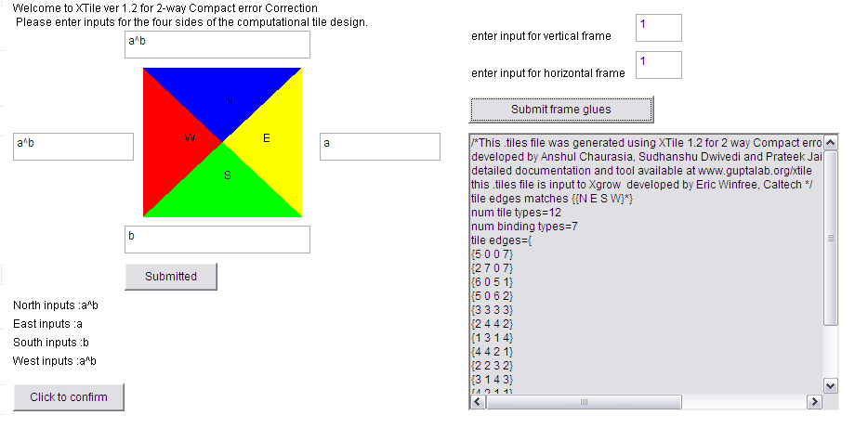This screenshot has width=868, height=428.
Task: Click inside the tiles file output text area
Action: [647, 265]
